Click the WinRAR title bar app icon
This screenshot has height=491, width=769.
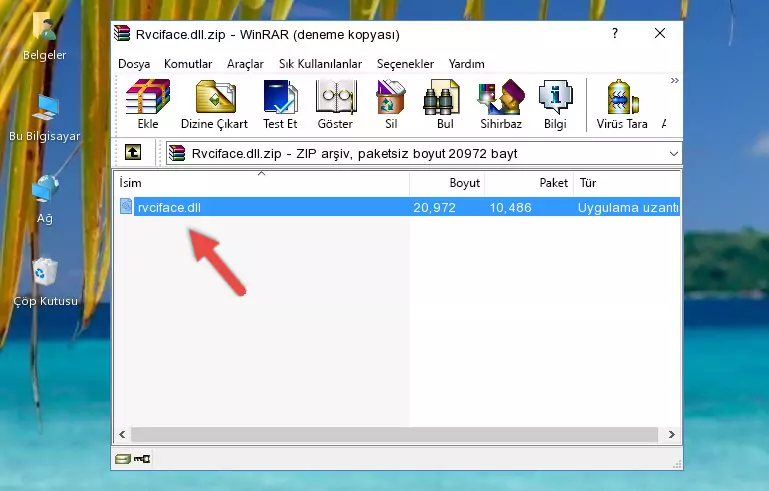(122, 33)
